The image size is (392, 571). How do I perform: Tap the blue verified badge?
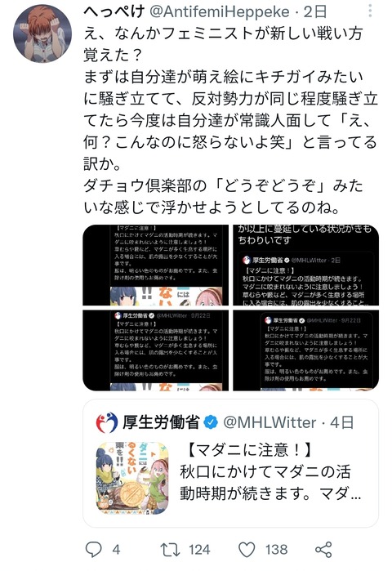211,422
